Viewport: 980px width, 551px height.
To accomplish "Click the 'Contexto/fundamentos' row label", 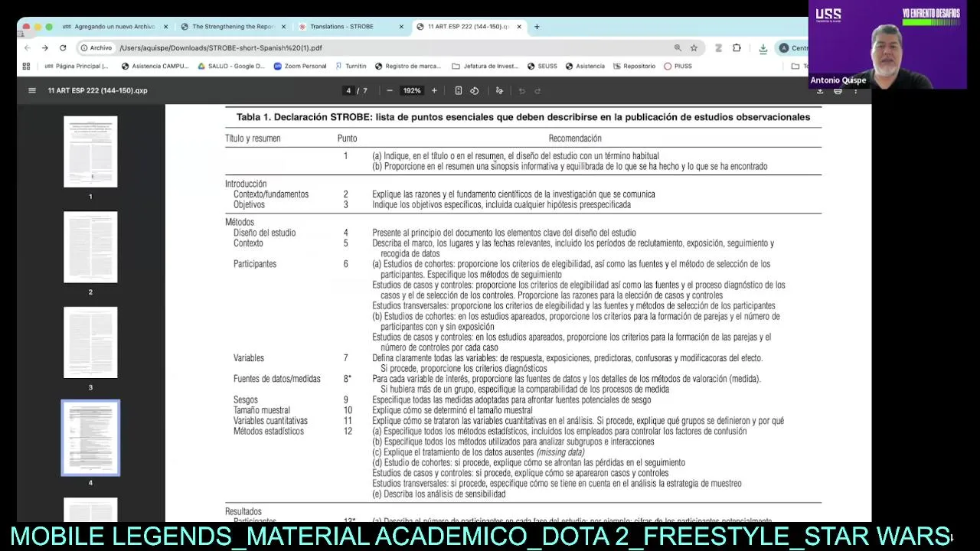I will coord(271,194).
